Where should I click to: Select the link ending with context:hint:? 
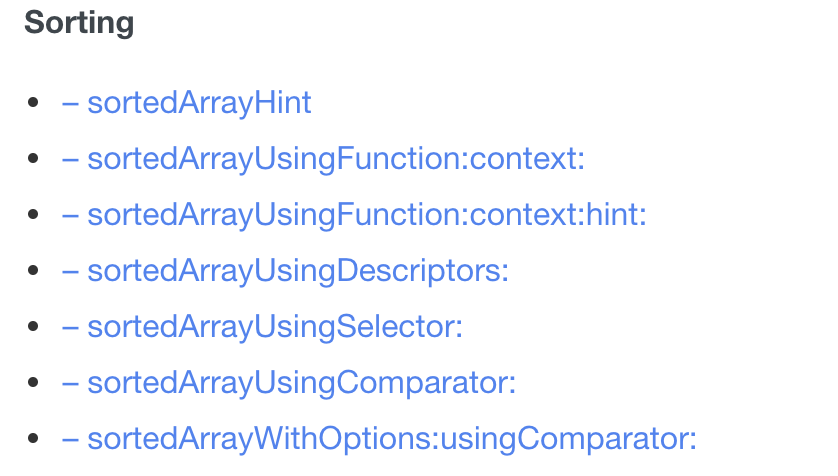tap(354, 215)
